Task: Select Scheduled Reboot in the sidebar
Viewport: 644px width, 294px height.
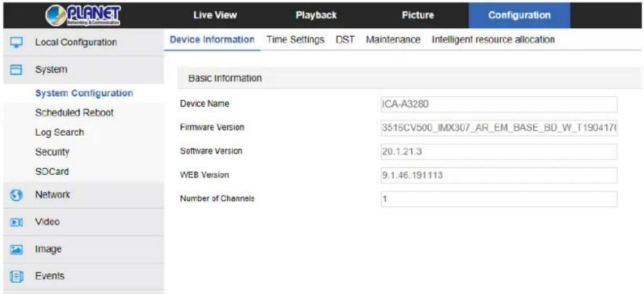Action: (x=75, y=113)
